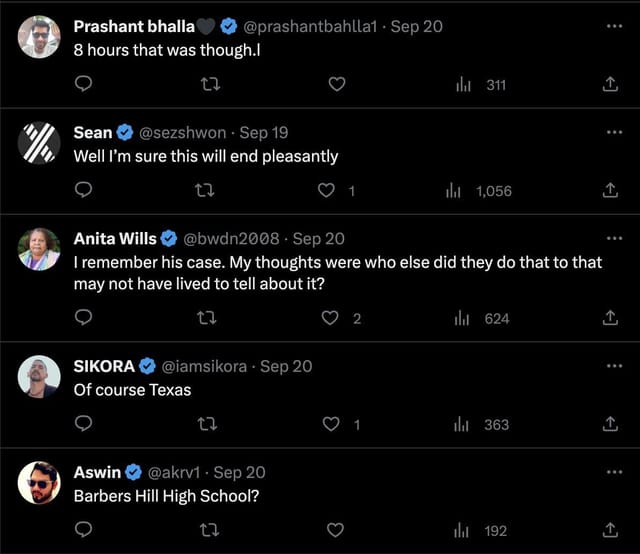
Task: Reply to Anita Wills' comment
Action: coord(84,318)
